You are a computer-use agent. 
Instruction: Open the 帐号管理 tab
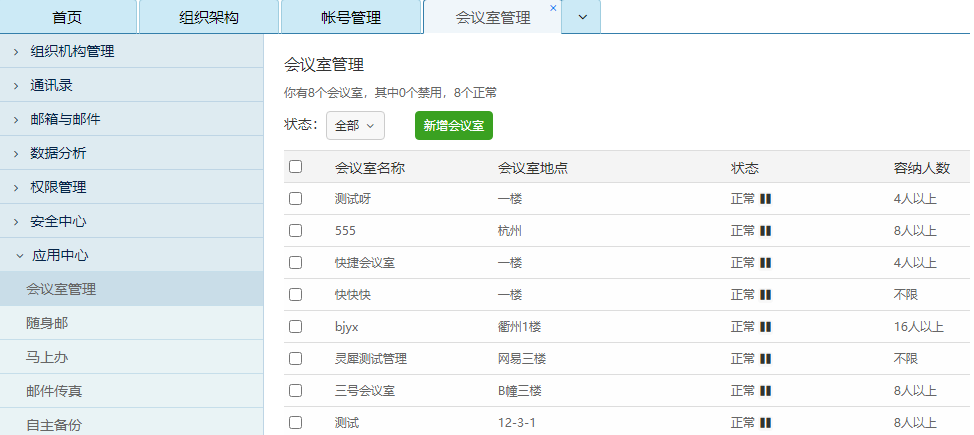351,18
